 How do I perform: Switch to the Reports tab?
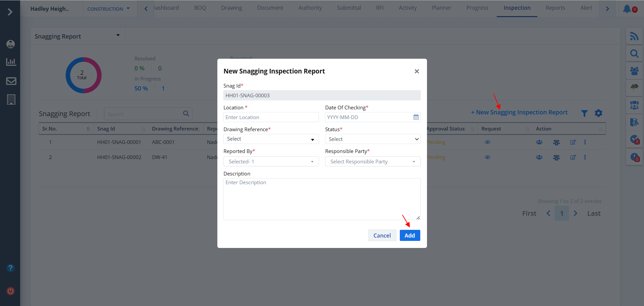point(555,8)
